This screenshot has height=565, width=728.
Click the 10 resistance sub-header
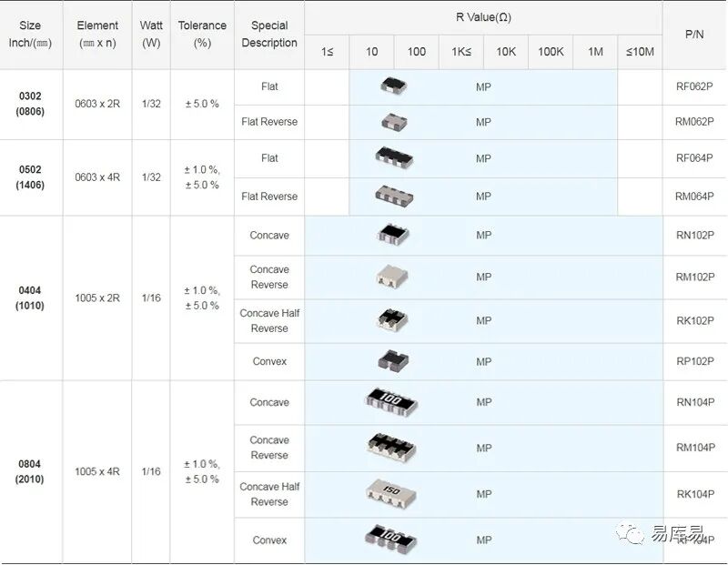tap(371, 52)
